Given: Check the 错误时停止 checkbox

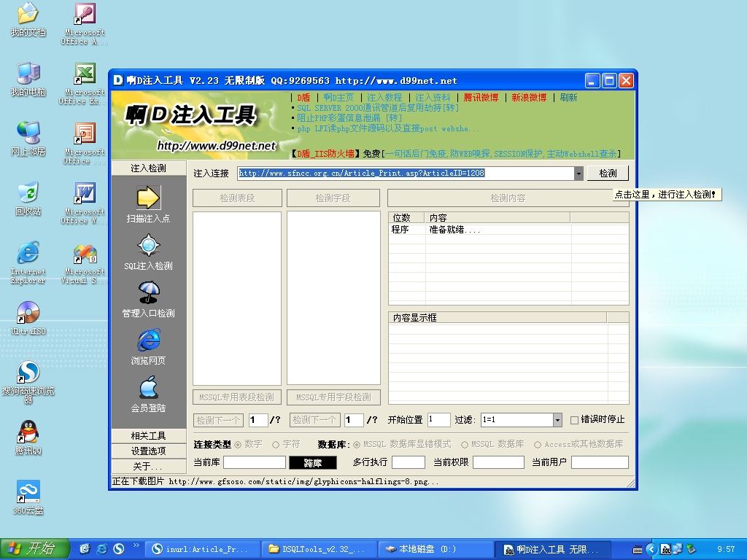Looking at the screenshot, I should click(x=574, y=420).
